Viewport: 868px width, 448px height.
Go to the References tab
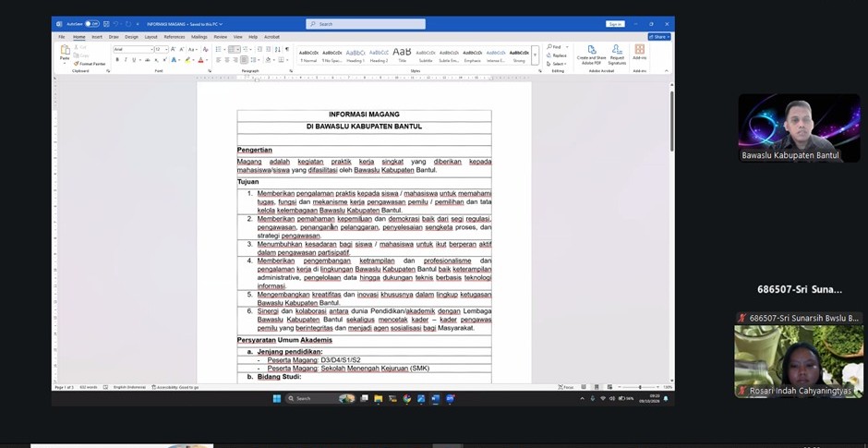click(175, 37)
